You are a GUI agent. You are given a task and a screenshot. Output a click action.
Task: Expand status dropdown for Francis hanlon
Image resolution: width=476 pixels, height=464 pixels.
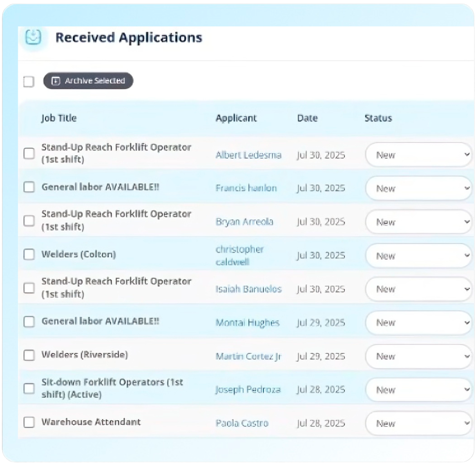pos(419,188)
